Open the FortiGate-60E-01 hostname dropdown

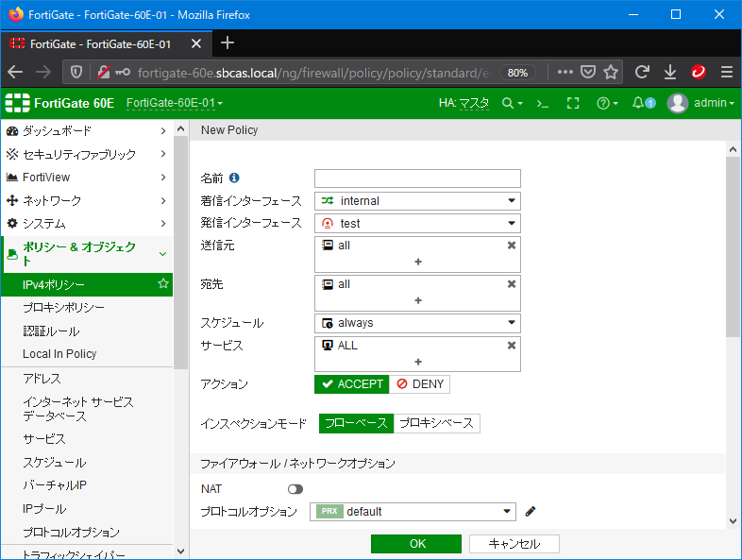(x=174, y=103)
